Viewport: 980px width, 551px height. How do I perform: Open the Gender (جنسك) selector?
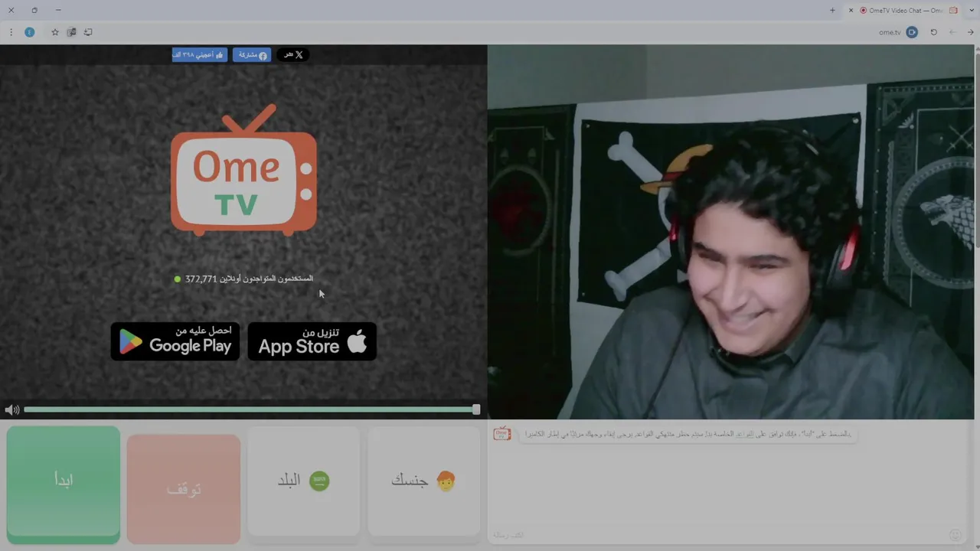point(424,481)
